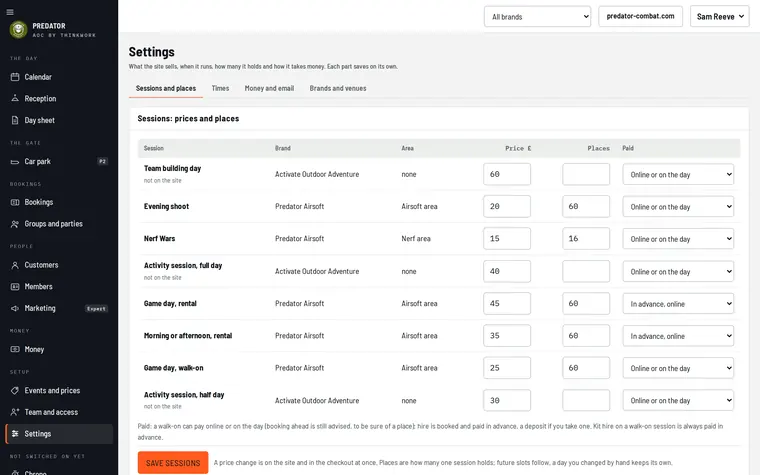Click the Brand column header
Viewport: 760px width, 475px height.
coord(283,148)
